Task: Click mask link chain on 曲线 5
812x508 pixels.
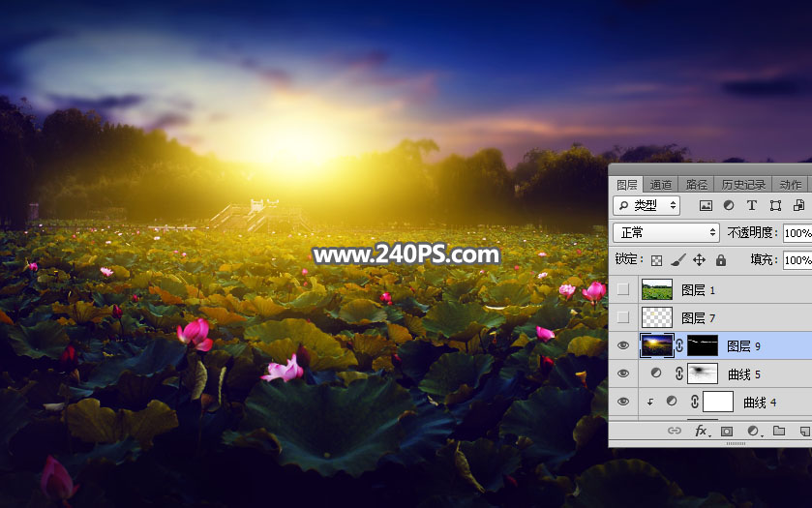Action: click(678, 374)
